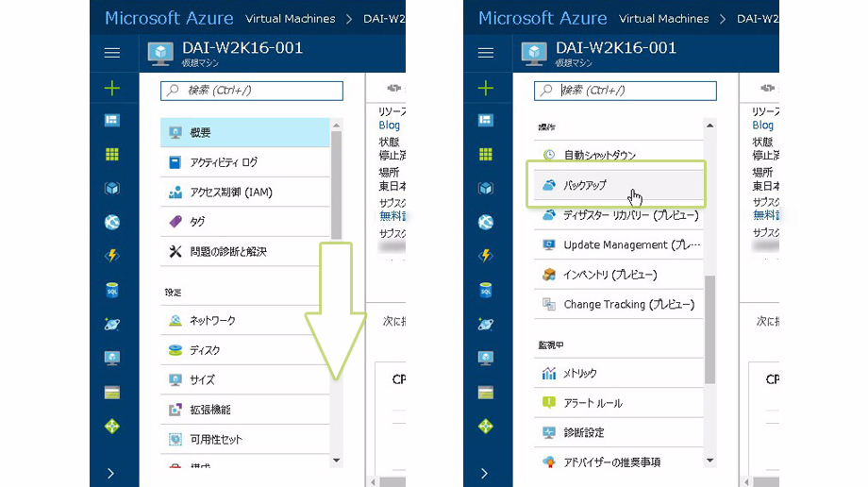Open App Services globe icon, left screenshot

pos(112,222)
